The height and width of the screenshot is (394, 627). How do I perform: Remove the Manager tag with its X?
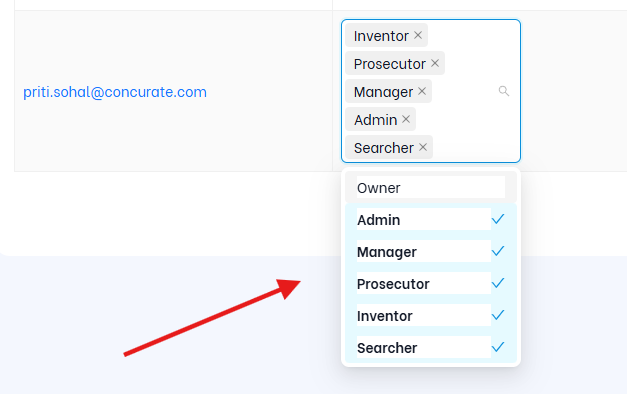tap(421, 91)
